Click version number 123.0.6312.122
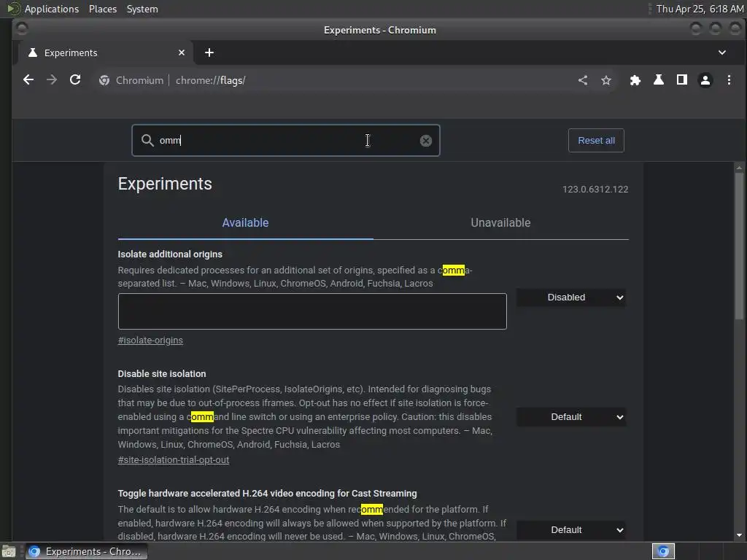The image size is (747, 560). 595,189
